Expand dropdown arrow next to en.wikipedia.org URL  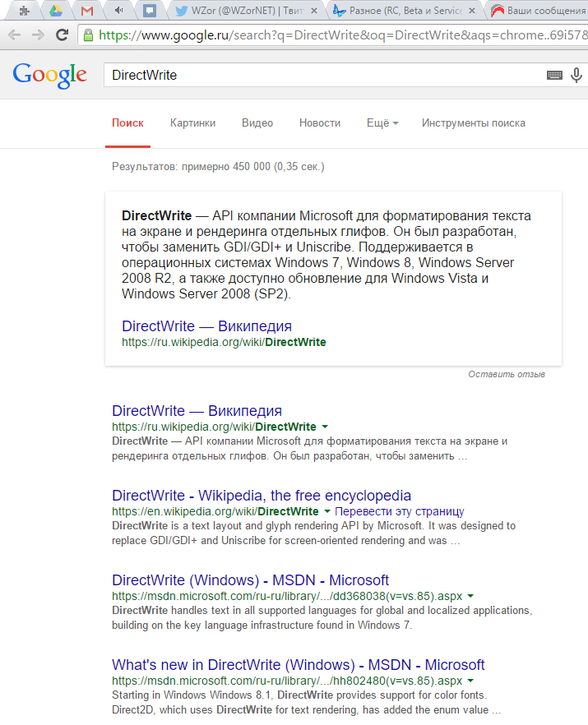point(327,511)
